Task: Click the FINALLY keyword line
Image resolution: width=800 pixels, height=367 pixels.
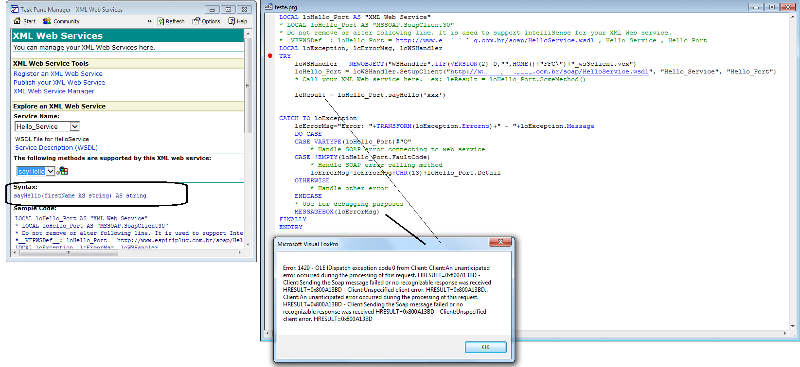Action: coord(292,219)
